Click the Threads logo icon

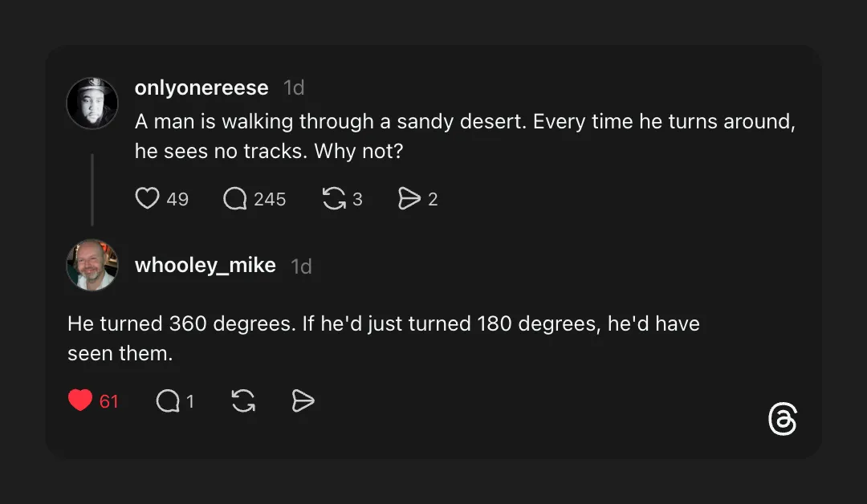782,420
